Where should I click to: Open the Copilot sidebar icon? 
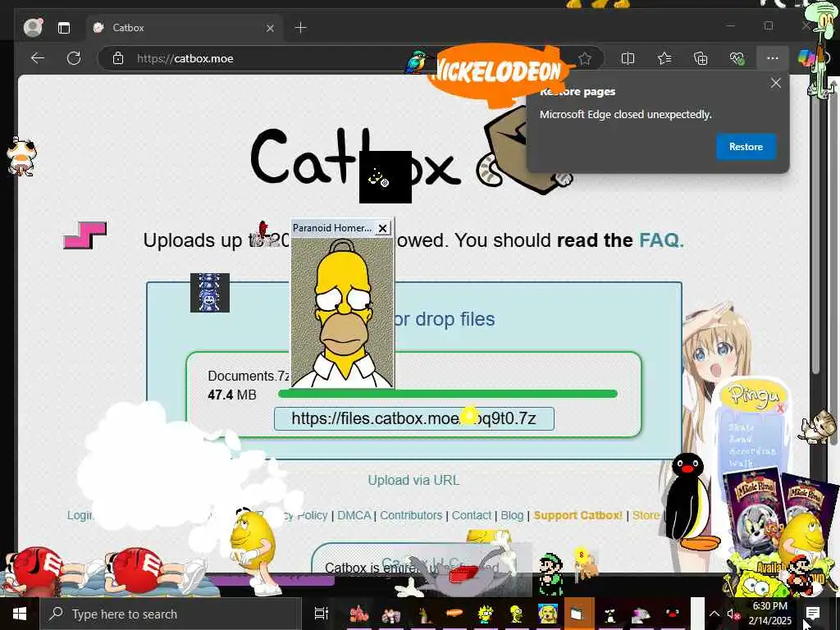pyautogui.click(x=806, y=58)
